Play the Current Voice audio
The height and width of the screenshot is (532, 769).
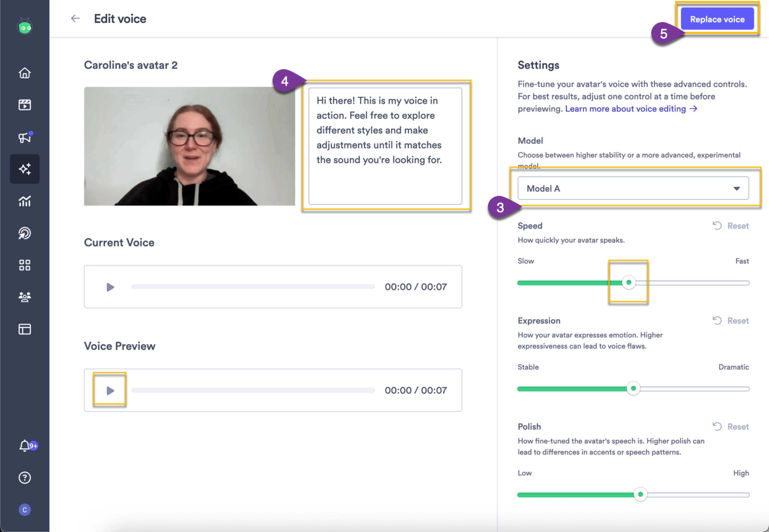click(x=110, y=287)
